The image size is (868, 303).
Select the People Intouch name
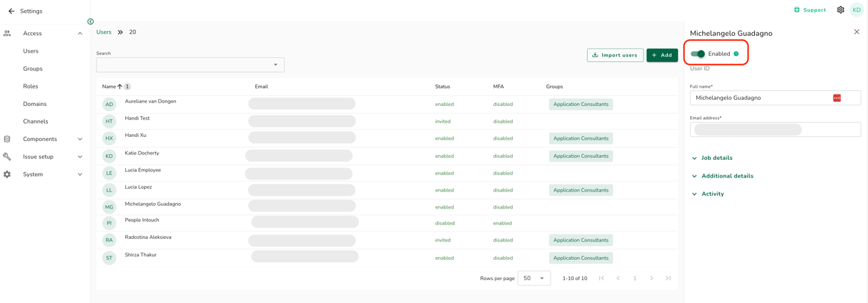point(142,220)
